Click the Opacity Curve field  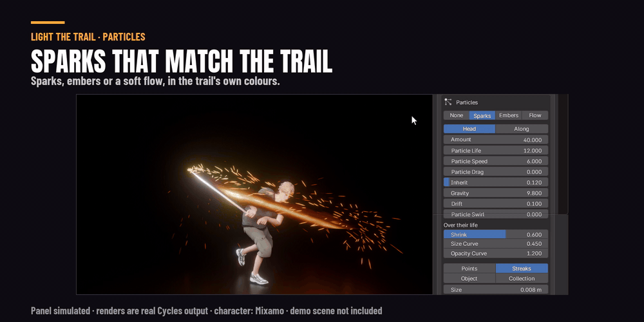[x=496, y=253]
